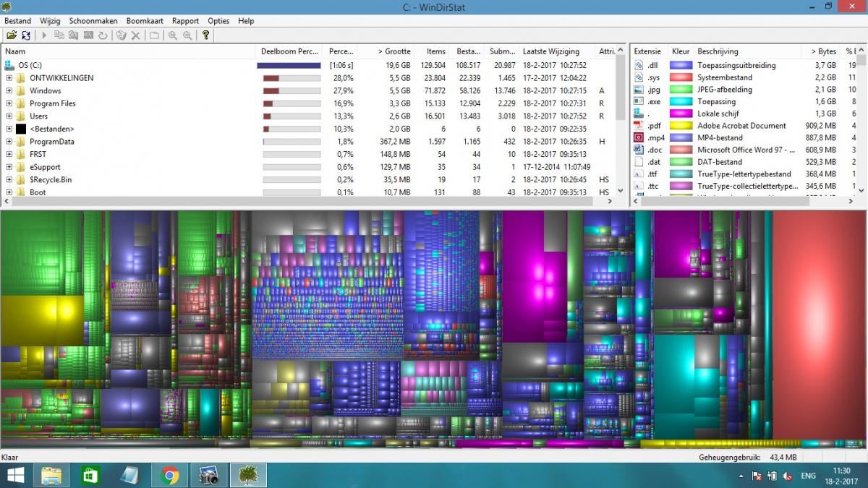The height and width of the screenshot is (488, 868).
Task: Open the Rapport menu
Action: coord(185,21)
